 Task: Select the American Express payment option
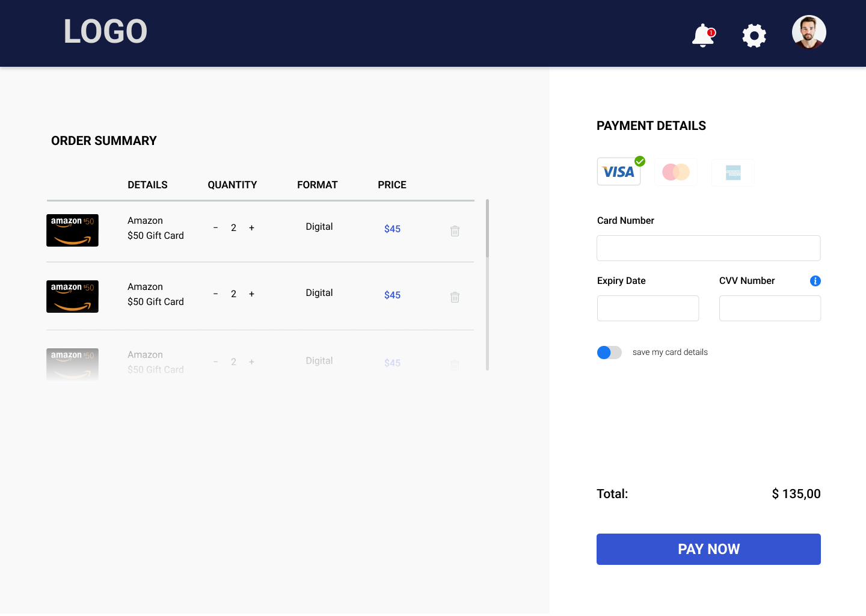point(732,173)
